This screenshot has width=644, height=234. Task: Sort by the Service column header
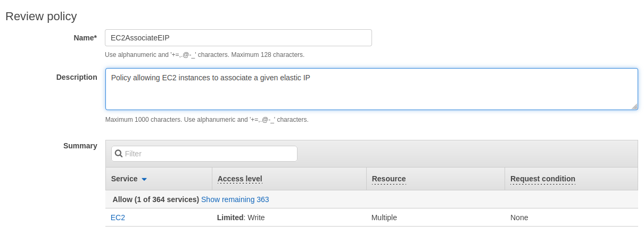click(x=124, y=179)
